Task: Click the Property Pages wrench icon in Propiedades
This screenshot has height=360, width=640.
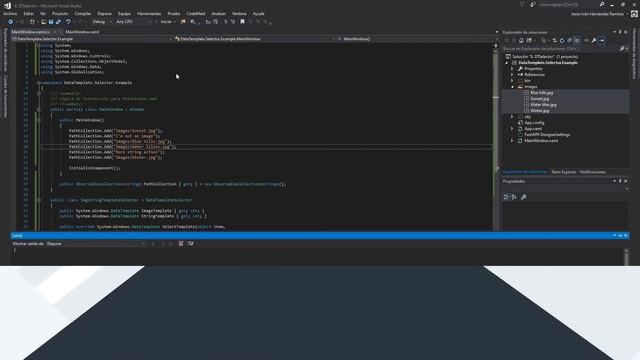Action: (524, 197)
